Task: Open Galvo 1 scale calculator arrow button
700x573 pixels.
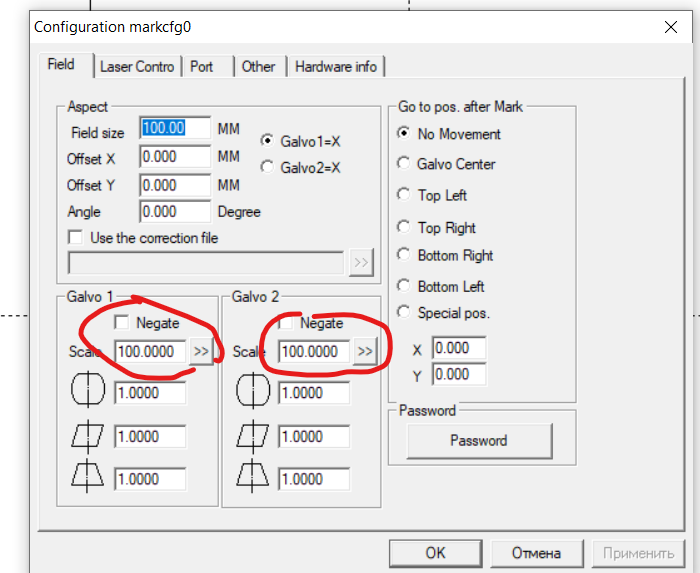Action: pos(201,352)
